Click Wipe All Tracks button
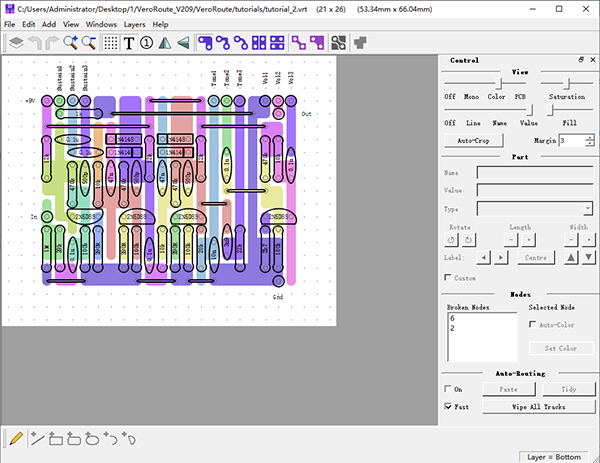 point(539,407)
